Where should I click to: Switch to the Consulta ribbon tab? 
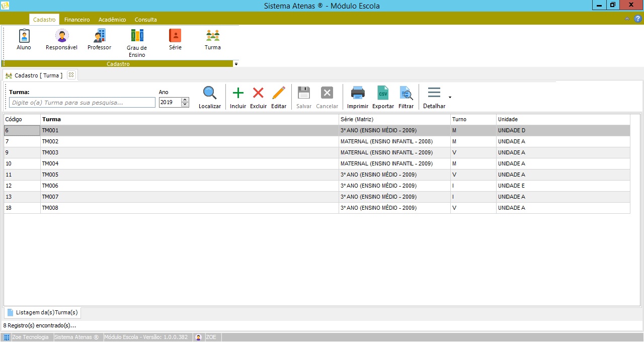(146, 20)
